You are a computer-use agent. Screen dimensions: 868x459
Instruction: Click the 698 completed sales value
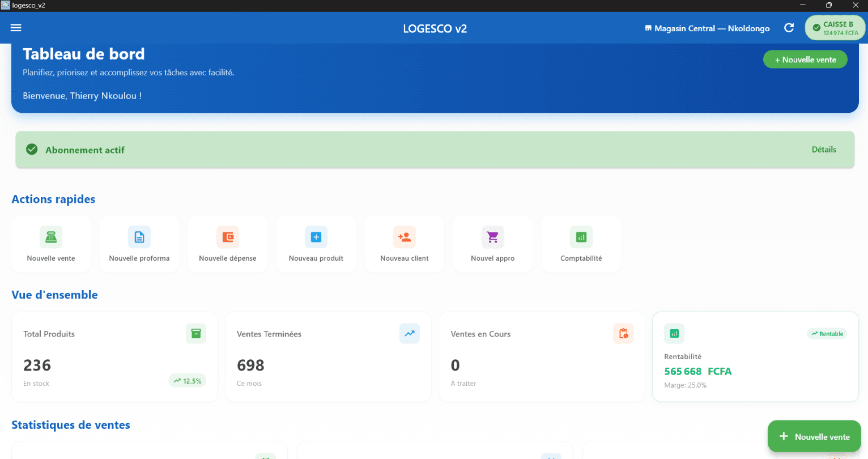251,365
